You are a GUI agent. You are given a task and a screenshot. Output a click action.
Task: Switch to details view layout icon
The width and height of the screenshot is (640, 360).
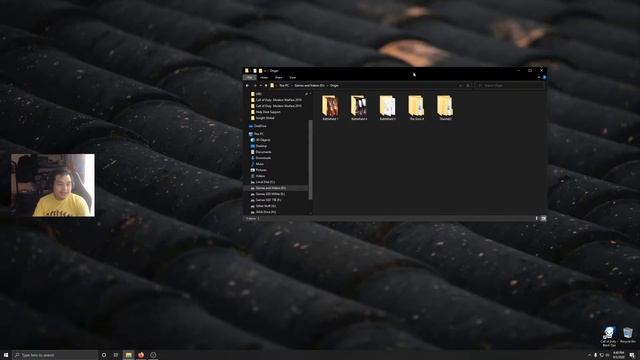[x=537, y=218]
